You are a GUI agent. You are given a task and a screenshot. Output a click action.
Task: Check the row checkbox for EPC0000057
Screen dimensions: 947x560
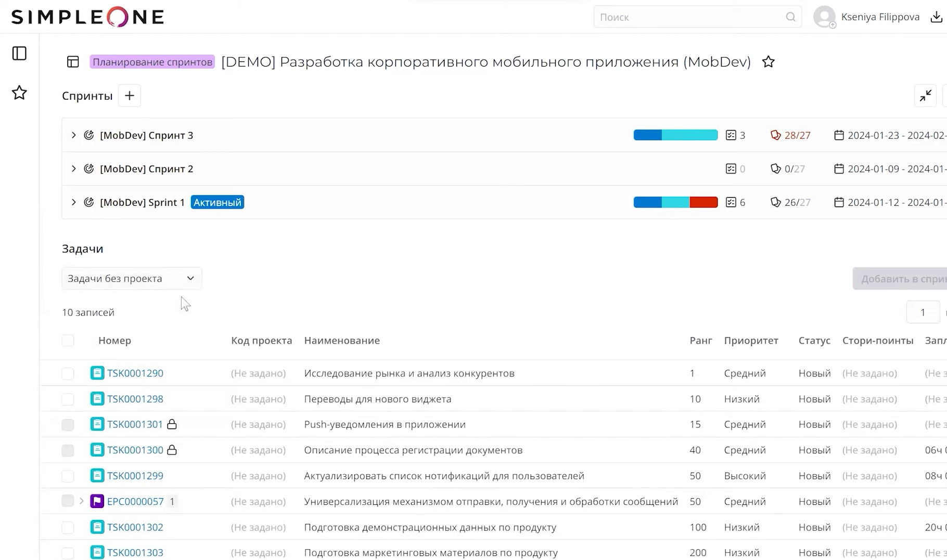pos(68,501)
